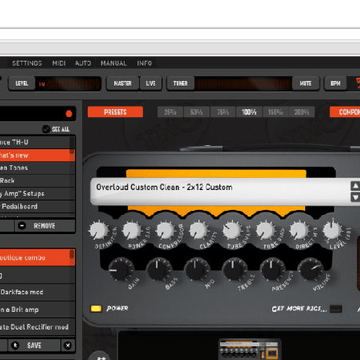This screenshot has height=360, width=360.
Task: Click the LEVEL button
Action: click(22, 84)
